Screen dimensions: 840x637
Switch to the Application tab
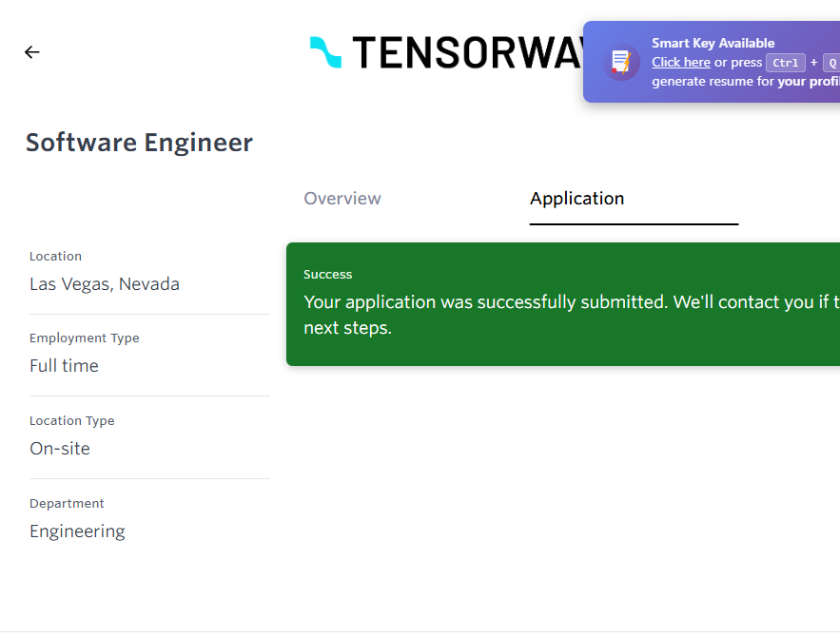(x=576, y=199)
